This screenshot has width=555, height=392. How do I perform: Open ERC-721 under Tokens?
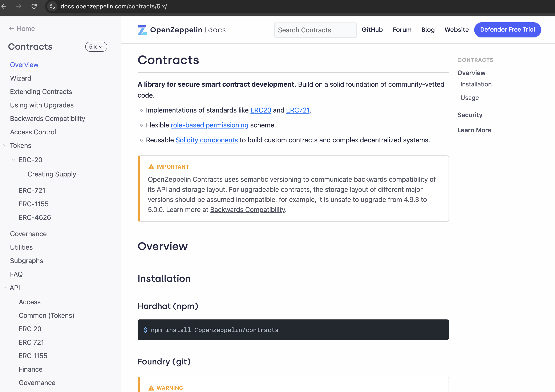click(32, 191)
